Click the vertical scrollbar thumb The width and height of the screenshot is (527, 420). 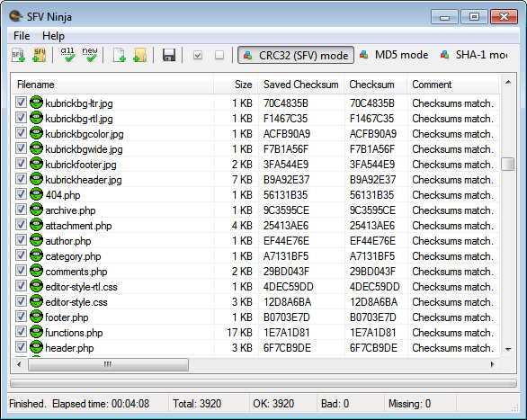coord(508,165)
